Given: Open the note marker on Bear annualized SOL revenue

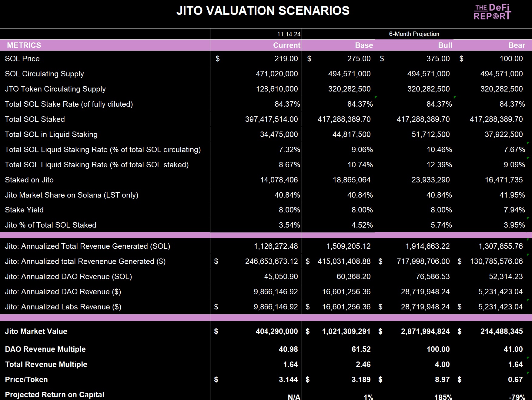Looking at the screenshot, I should pyautogui.click(x=527, y=239).
